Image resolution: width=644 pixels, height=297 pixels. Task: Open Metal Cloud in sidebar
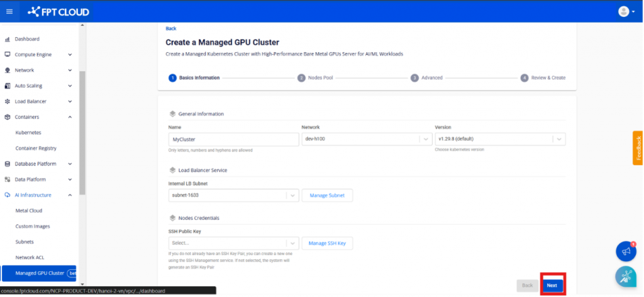(x=29, y=211)
